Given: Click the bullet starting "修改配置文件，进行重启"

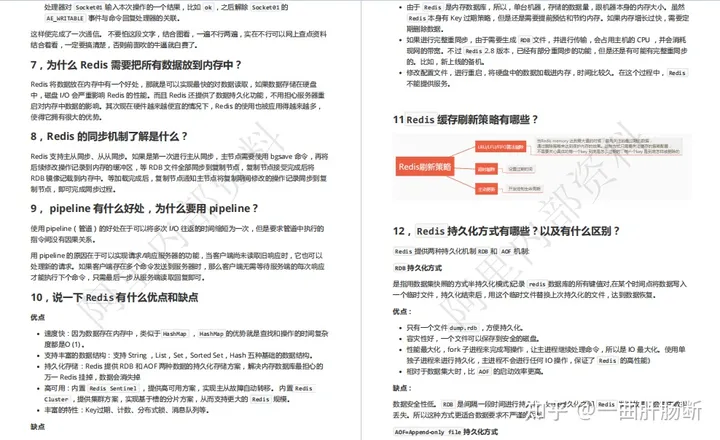Looking at the screenshot, I should click(x=547, y=78).
